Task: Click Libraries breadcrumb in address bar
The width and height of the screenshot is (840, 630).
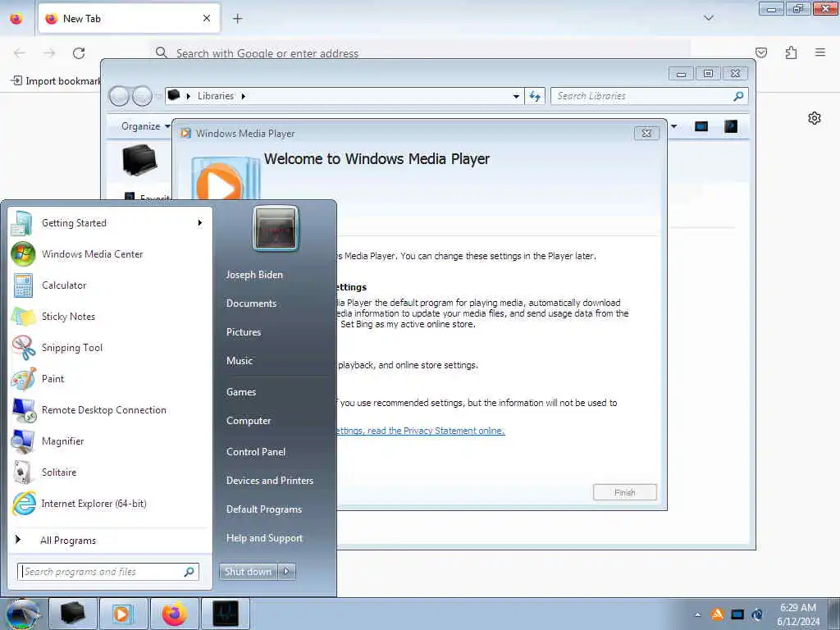Action: [216, 96]
